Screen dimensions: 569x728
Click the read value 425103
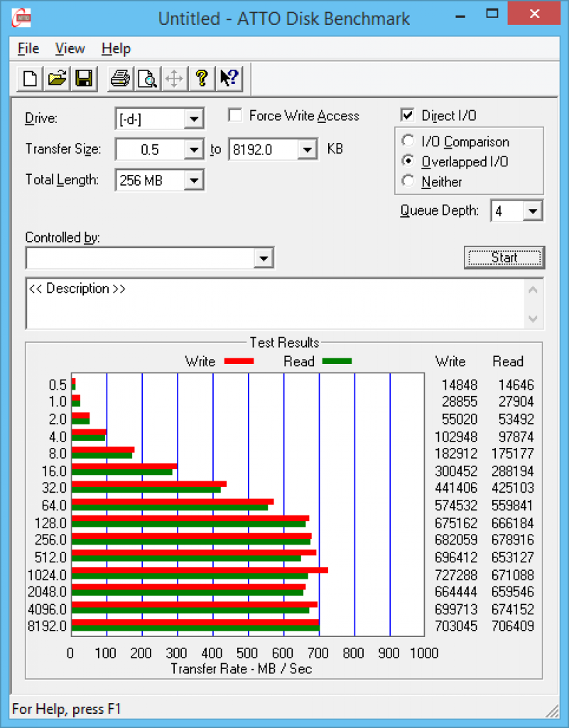(x=513, y=488)
